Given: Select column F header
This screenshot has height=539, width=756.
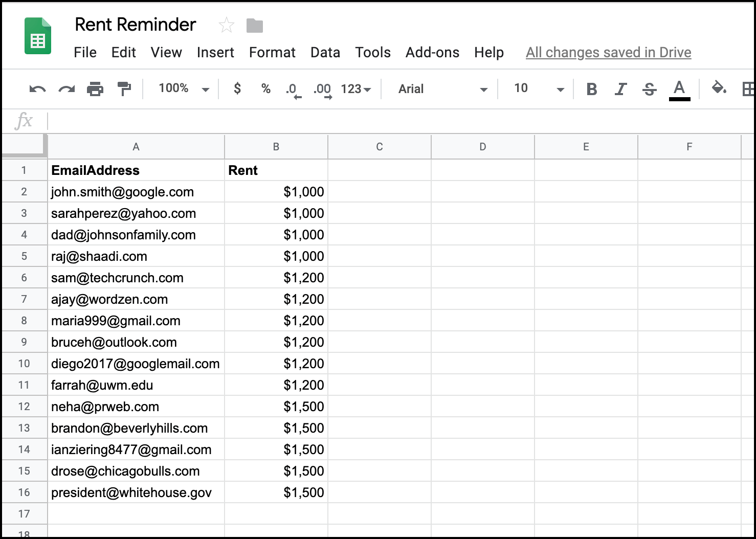Looking at the screenshot, I should [690, 147].
